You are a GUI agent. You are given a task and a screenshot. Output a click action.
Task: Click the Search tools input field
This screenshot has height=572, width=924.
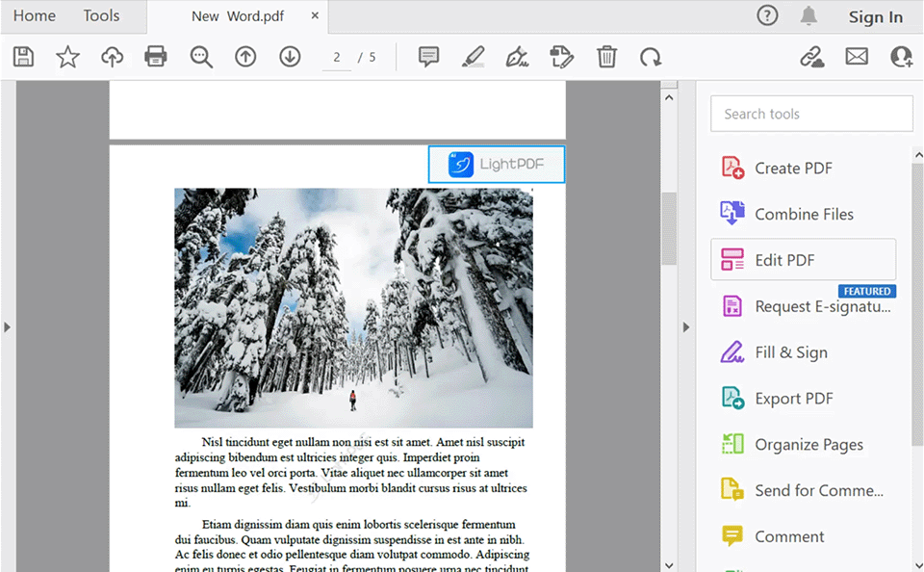tap(811, 114)
